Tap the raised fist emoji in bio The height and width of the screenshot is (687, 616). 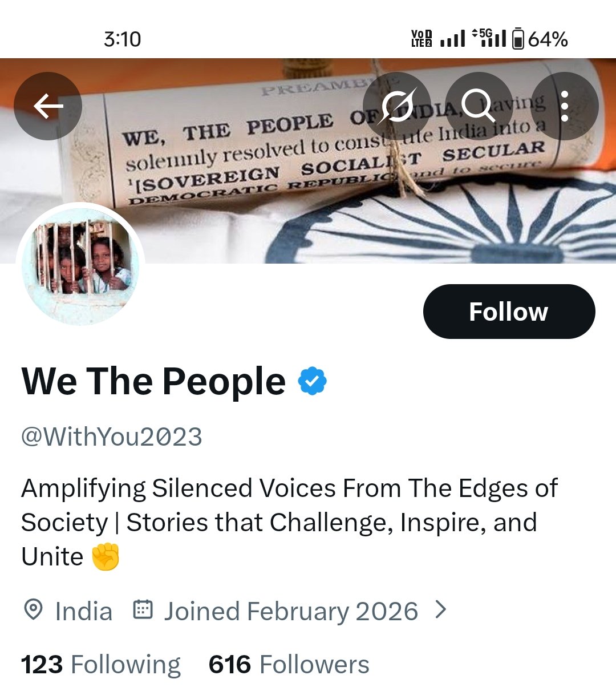106,557
